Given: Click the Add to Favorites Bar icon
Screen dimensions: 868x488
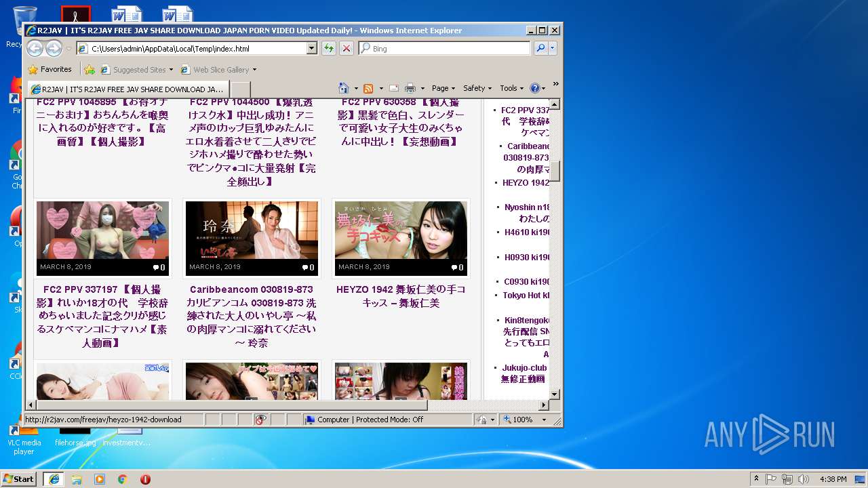Looking at the screenshot, I should click(90, 69).
